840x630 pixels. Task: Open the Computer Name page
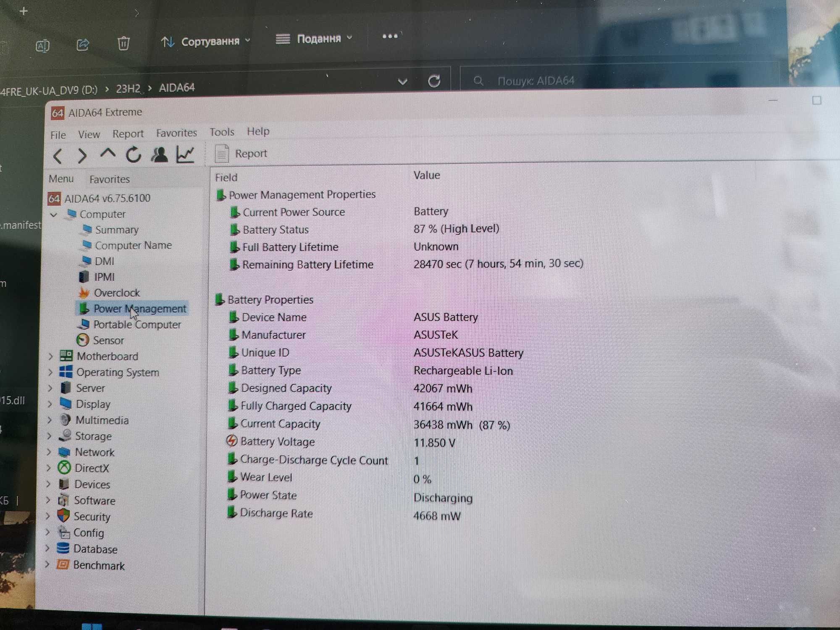coord(134,245)
